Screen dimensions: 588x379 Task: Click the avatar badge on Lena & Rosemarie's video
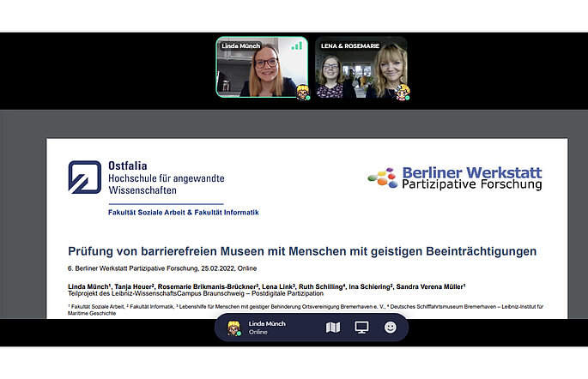(x=401, y=92)
